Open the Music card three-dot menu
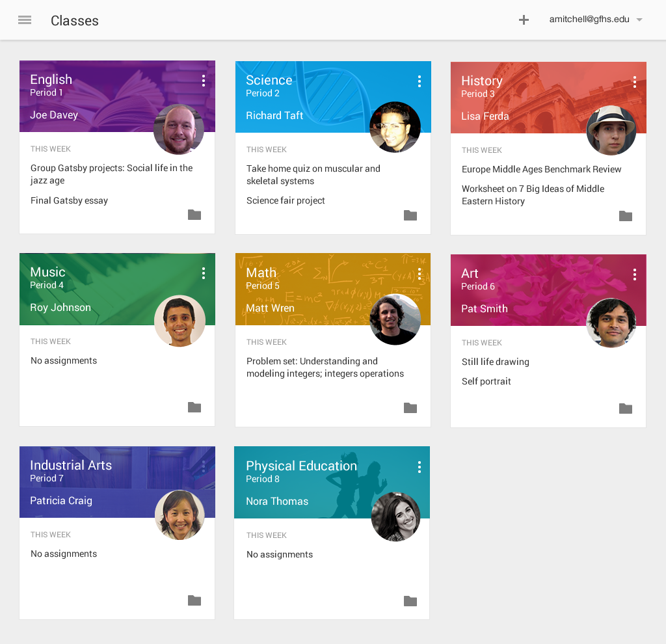 [x=204, y=273]
